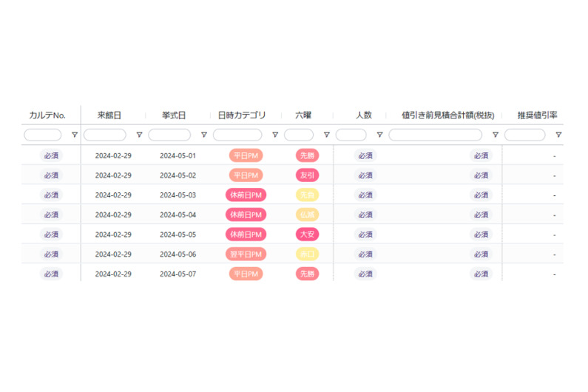Sort by the 挙式日 column header
The height and width of the screenshot is (392, 588).
[x=174, y=115]
